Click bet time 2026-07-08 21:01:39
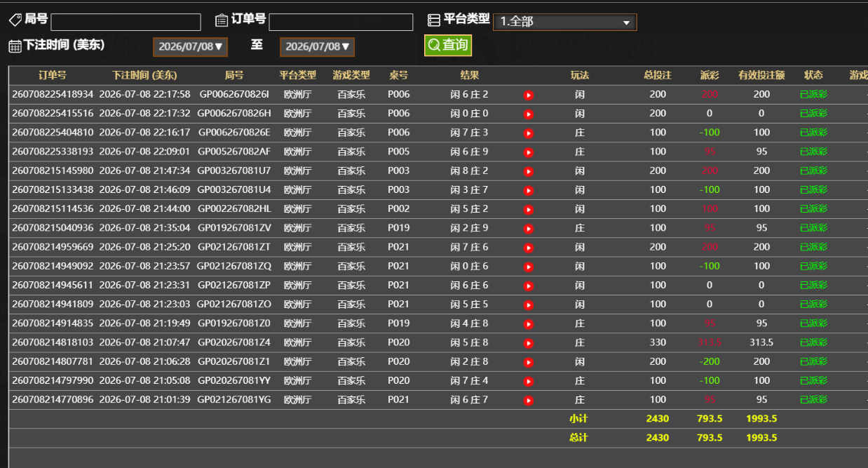This screenshot has width=868, height=468. pos(144,399)
